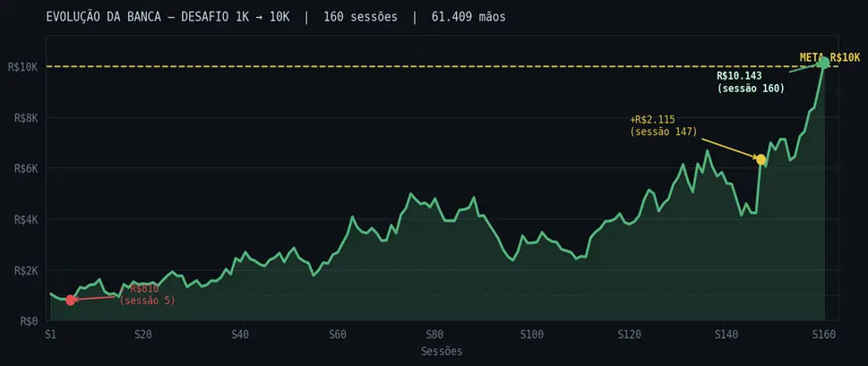Click the green end marker at session 160
The height and width of the screenshot is (366, 868).
pyautogui.click(x=823, y=64)
